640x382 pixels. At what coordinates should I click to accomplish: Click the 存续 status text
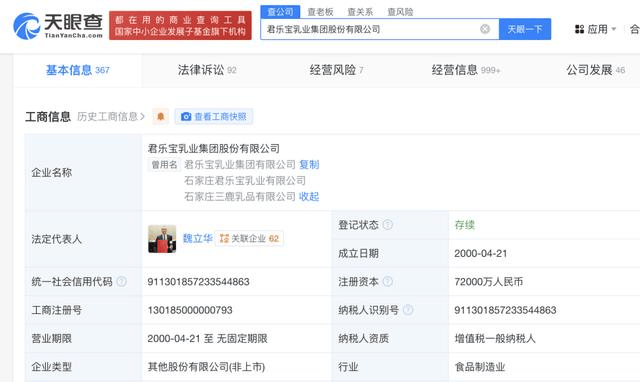coord(464,225)
